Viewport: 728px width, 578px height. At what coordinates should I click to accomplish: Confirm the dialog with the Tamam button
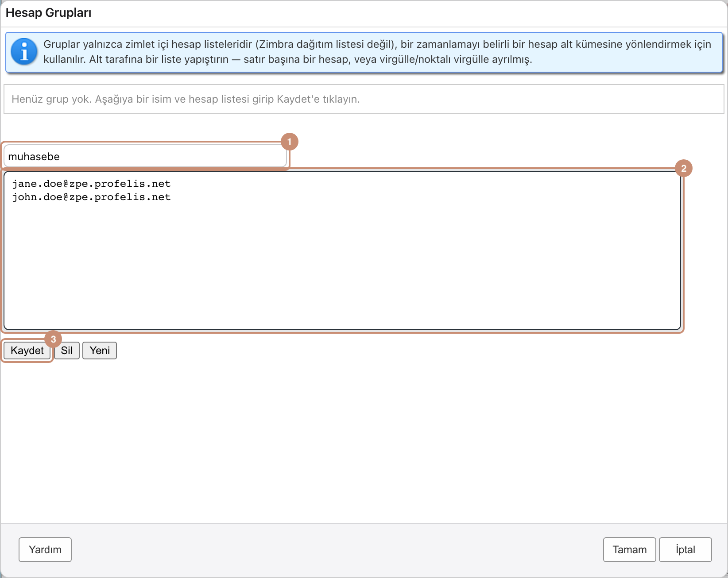pos(630,550)
